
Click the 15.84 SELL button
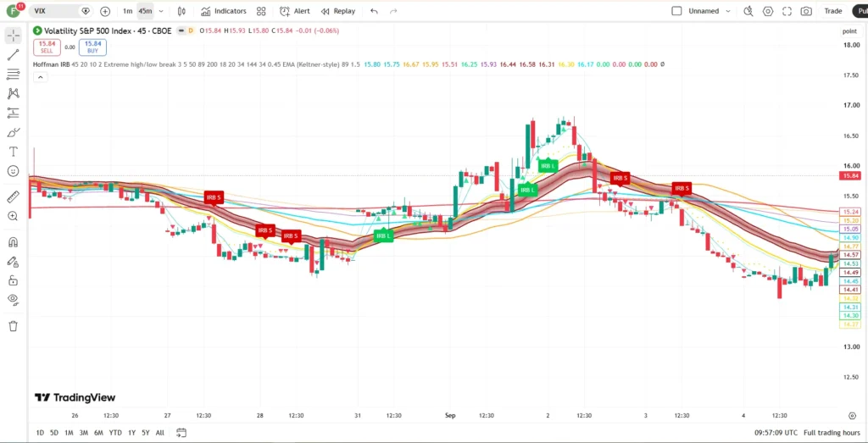[x=47, y=47]
